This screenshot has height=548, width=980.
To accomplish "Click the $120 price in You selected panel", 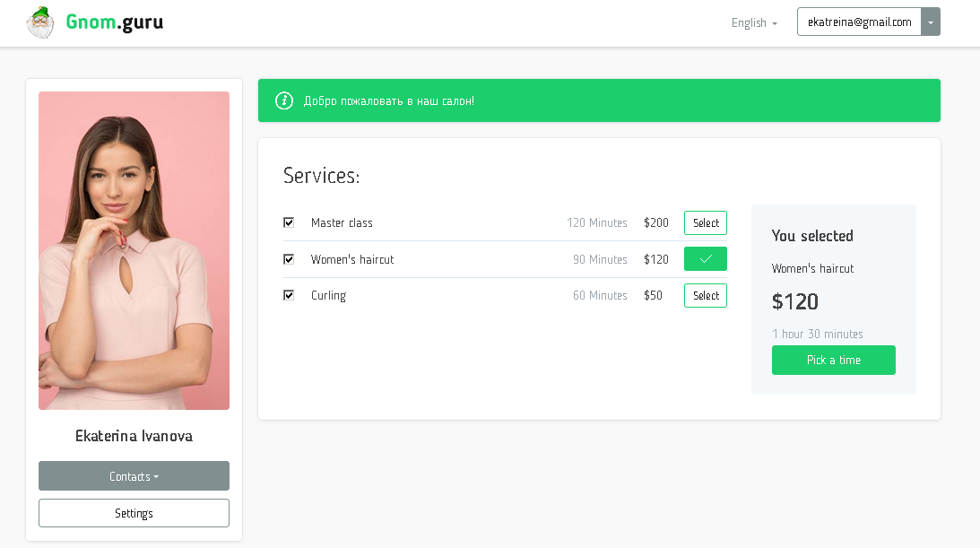I will pos(794,302).
